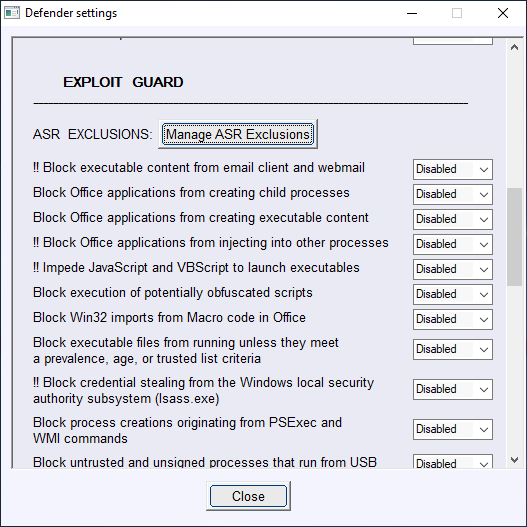Screen dimensions: 527x527
Task: Change prevalence, age, or trusted list criteria setting
Action: pos(453,349)
